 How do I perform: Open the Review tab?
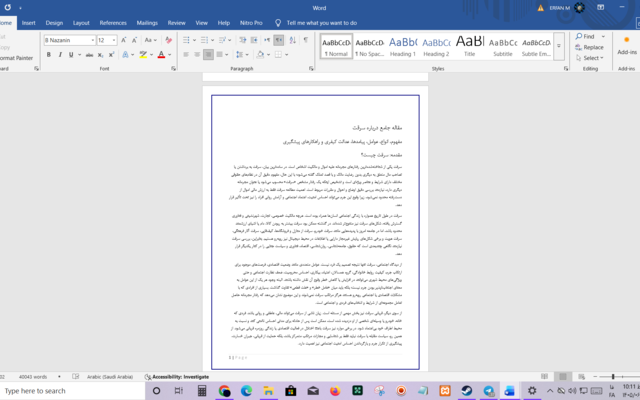click(x=176, y=23)
